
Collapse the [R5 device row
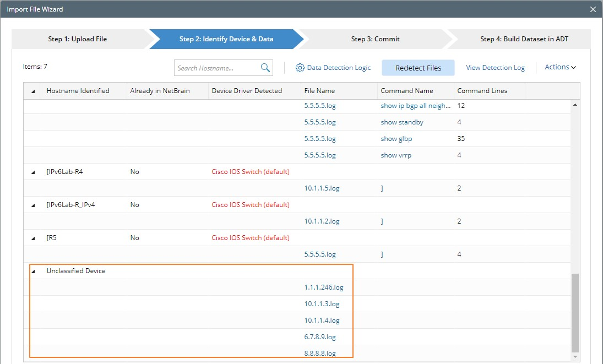point(33,238)
